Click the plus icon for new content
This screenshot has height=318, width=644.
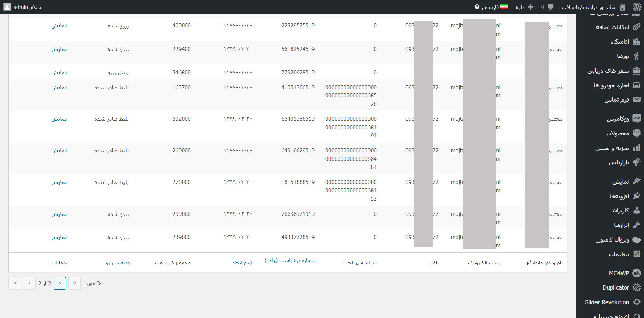click(x=531, y=7)
